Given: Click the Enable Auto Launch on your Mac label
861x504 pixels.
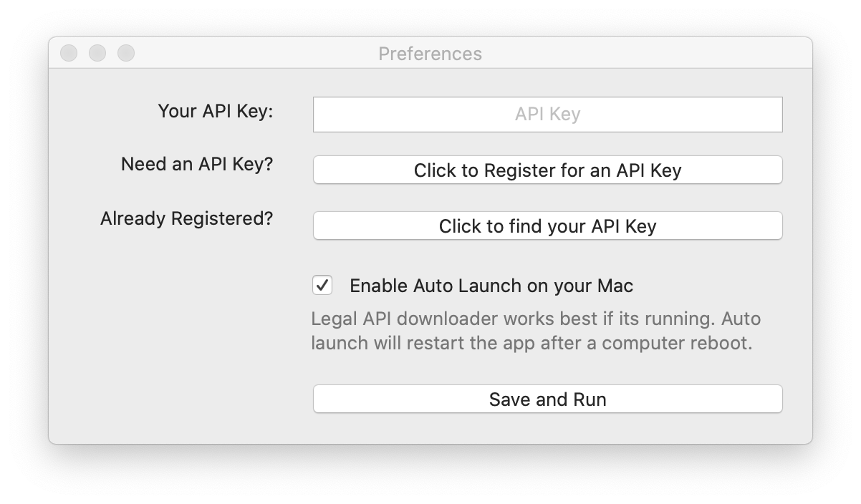Looking at the screenshot, I should (491, 286).
